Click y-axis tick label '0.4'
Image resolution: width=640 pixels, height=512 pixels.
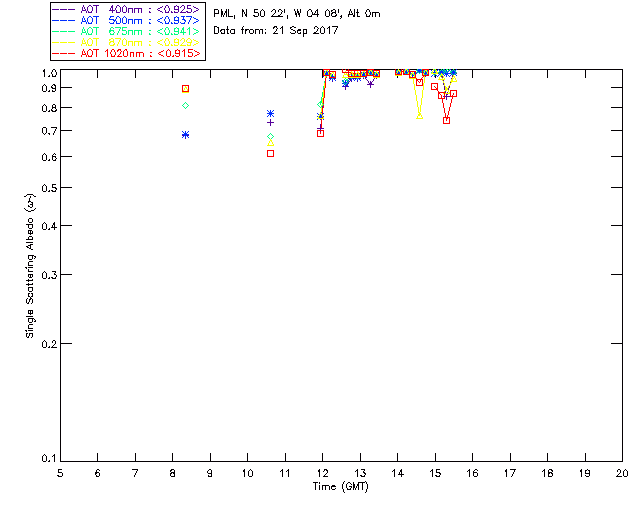coord(49,226)
